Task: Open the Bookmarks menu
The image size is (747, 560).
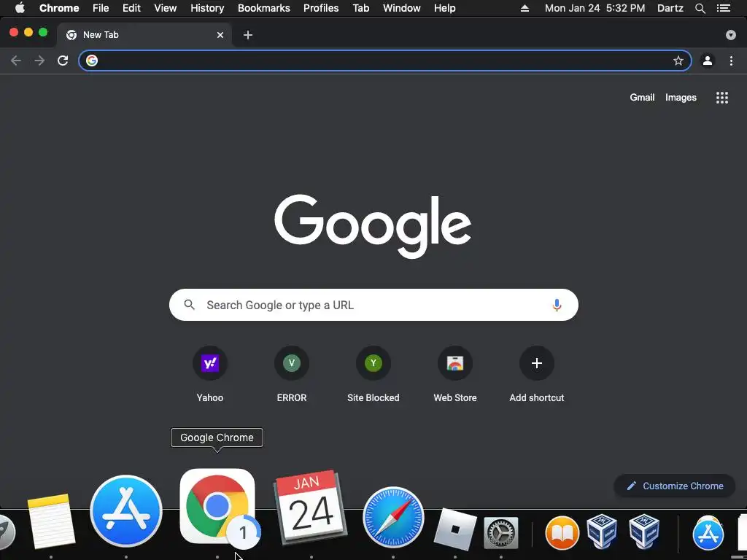Action: pyautogui.click(x=264, y=8)
